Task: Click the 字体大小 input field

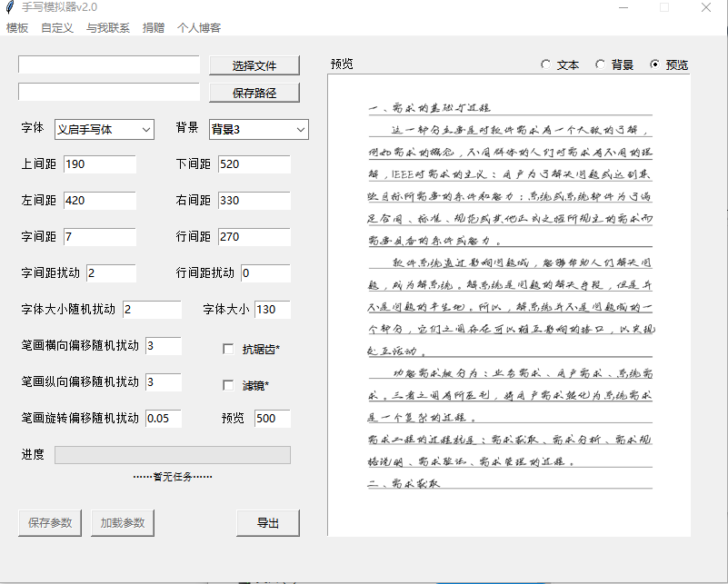Action: [x=272, y=310]
